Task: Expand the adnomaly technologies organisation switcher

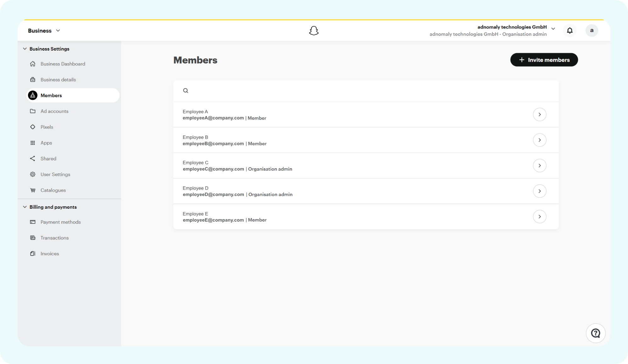Action: (x=553, y=29)
